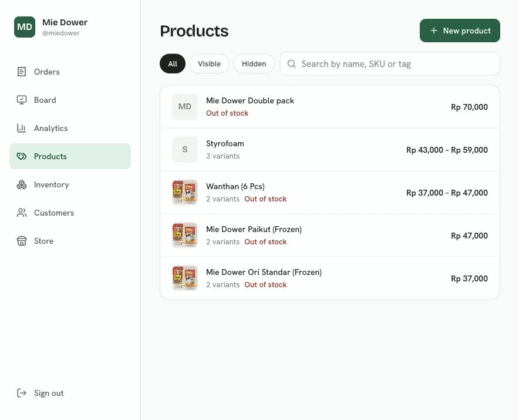
Task: Click the Store shopfront icon
Action: coord(22,240)
